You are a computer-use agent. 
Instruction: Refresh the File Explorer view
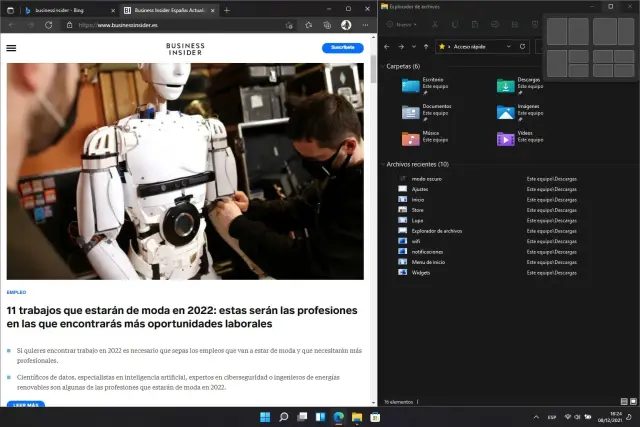(x=522, y=46)
